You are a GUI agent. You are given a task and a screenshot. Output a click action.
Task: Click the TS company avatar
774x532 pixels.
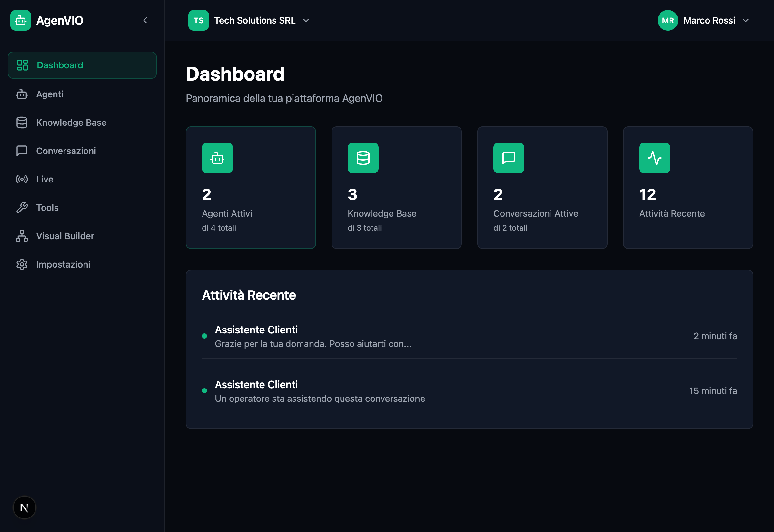pos(198,20)
